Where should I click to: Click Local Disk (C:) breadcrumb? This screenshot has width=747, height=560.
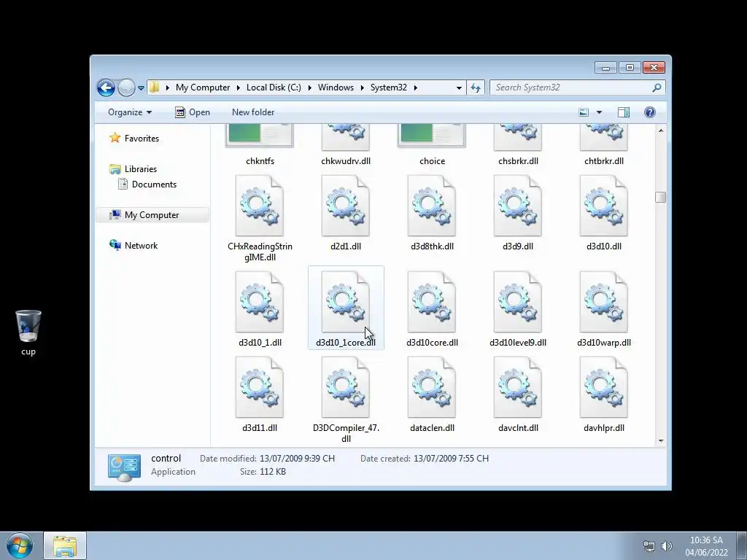click(x=274, y=87)
